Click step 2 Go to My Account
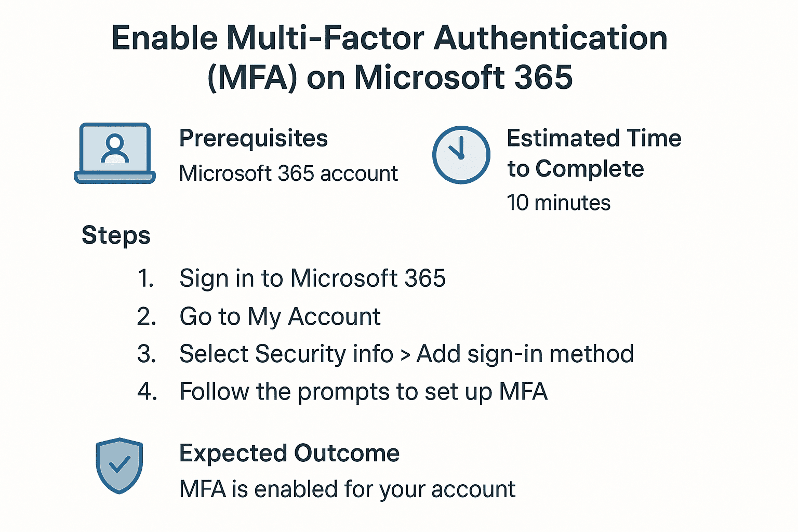 click(280, 316)
